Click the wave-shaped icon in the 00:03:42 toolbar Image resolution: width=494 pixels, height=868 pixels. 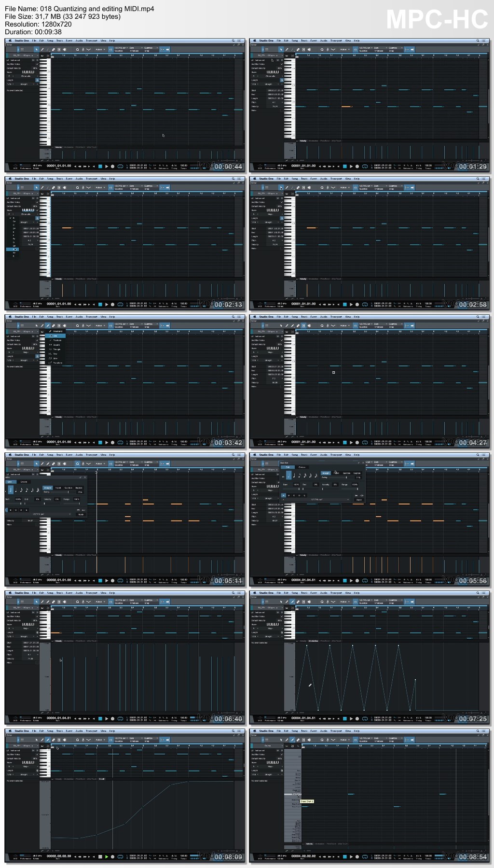[x=89, y=325]
